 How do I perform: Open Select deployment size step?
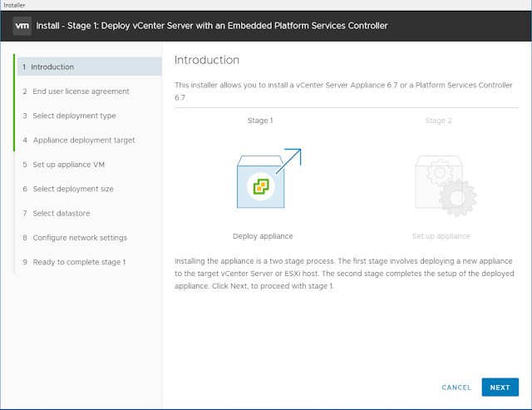click(68, 189)
